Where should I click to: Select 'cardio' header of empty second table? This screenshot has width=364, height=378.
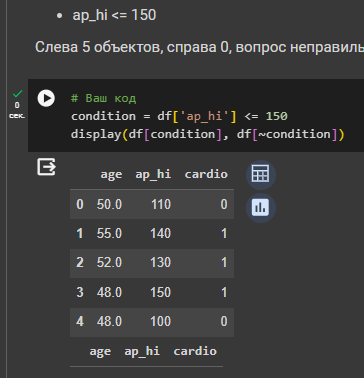pyautogui.click(x=195, y=351)
